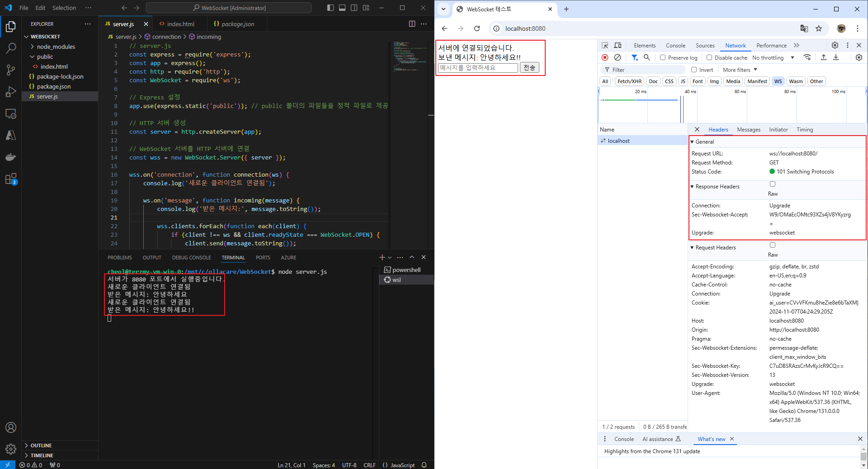
Task: Open the Search view in VS Code activity bar
Action: coord(11,48)
